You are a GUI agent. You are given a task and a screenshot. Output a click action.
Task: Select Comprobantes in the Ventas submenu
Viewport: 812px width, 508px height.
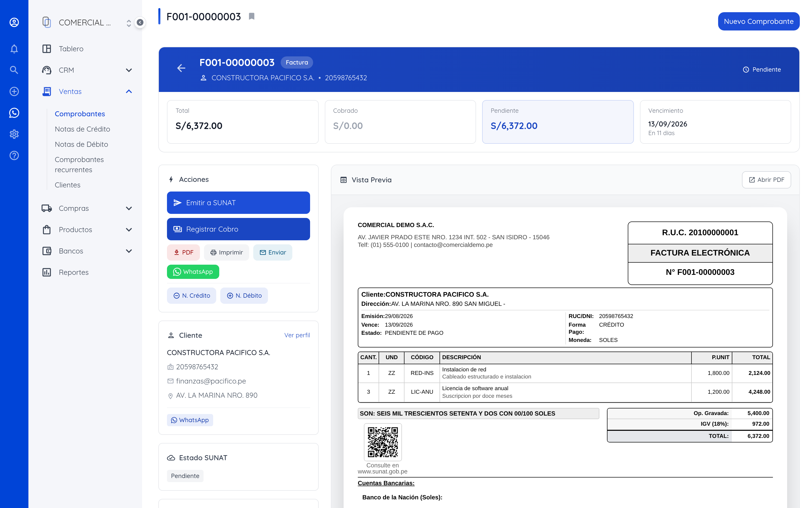point(80,114)
